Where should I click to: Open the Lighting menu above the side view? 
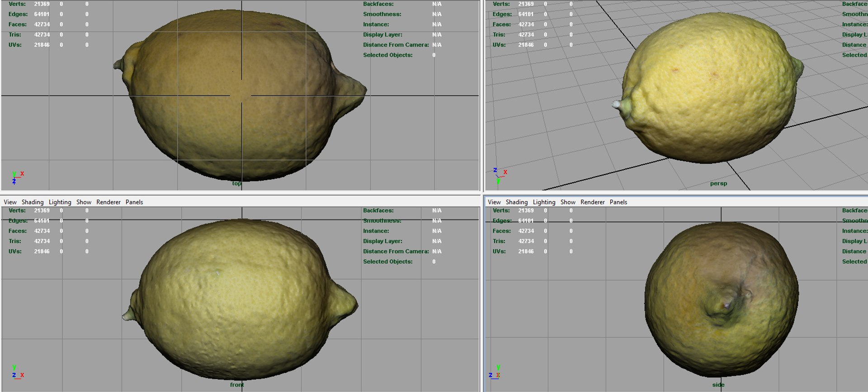544,202
